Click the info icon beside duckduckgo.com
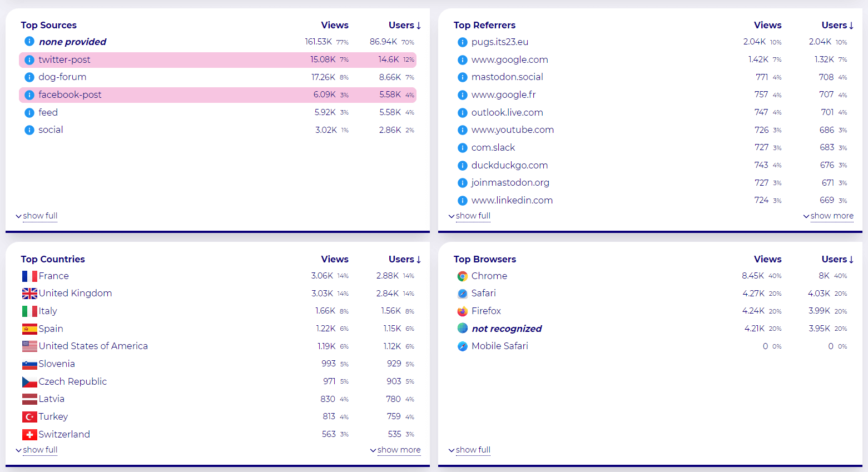The height and width of the screenshot is (472, 868). pos(462,166)
